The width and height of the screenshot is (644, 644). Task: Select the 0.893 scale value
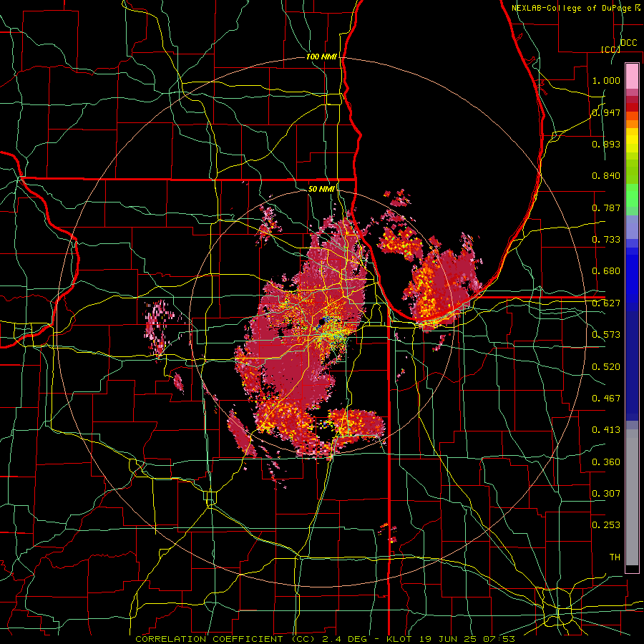pyautogui.click(x=606, y=144)
